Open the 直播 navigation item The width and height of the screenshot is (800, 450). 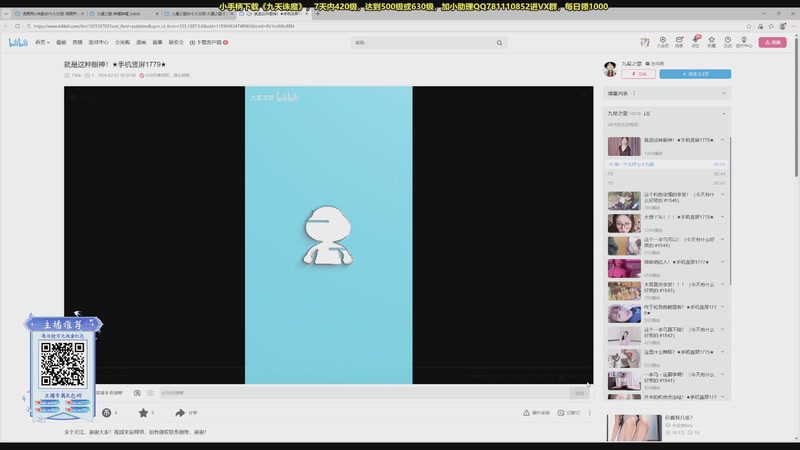click(77, 43)
